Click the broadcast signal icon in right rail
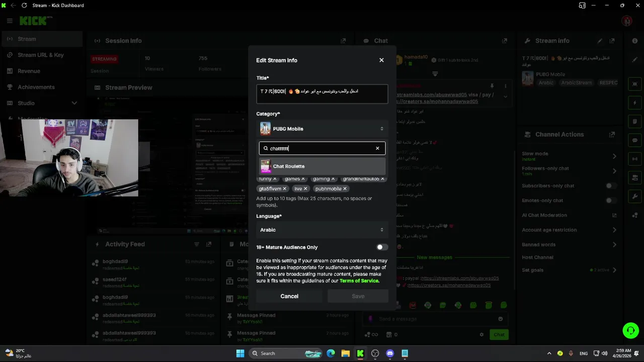644x362 pixels. (635, 159)
